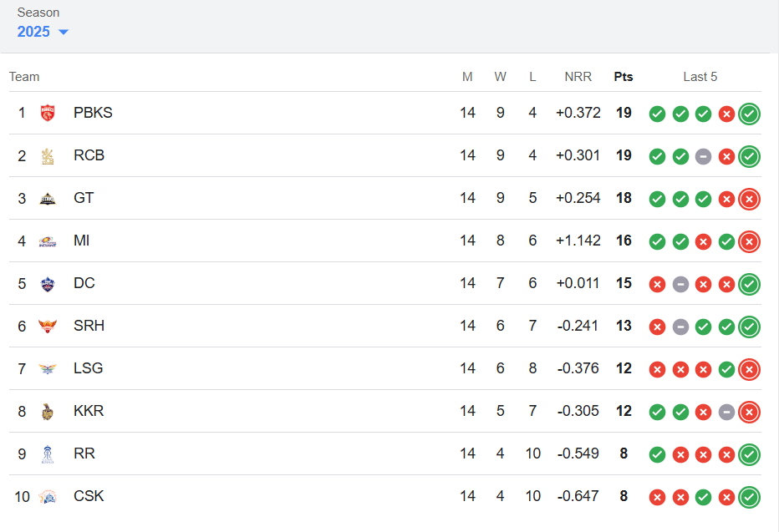Click the CSK team logo

pos(48,497)
